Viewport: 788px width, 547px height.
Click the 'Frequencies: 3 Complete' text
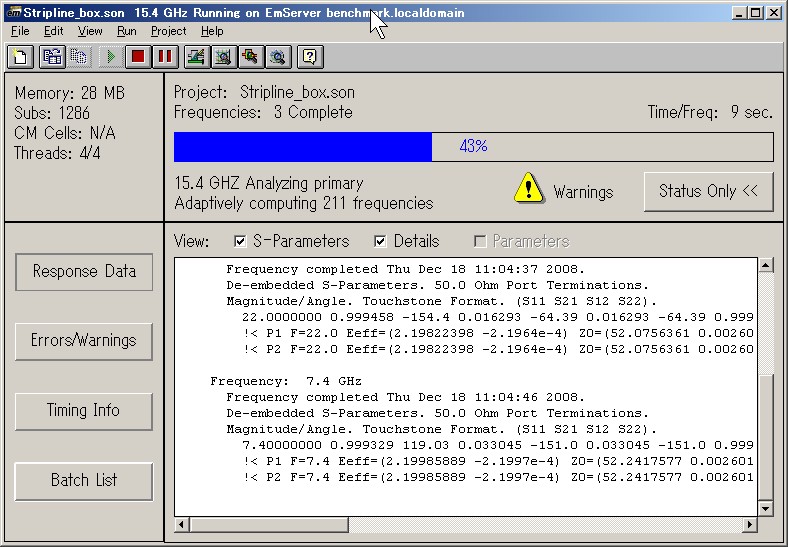[x=263, y=112]
